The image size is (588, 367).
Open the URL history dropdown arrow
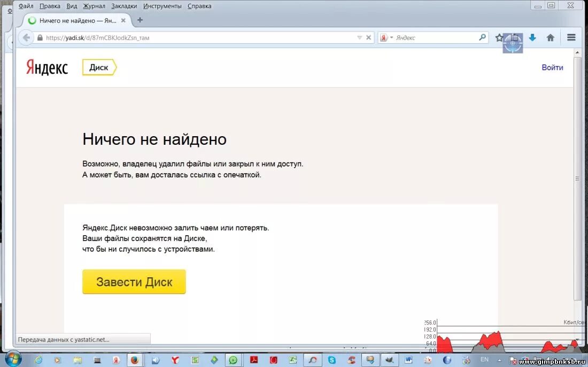click(x=359, y=37)
